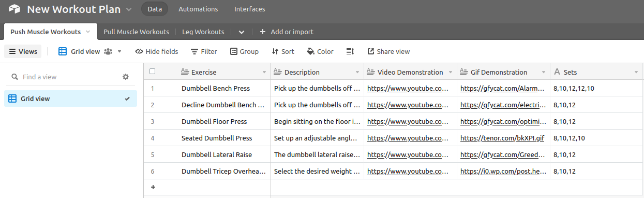Select 'The dumbbell lateral raise' description cell

[x=317, y=155]
